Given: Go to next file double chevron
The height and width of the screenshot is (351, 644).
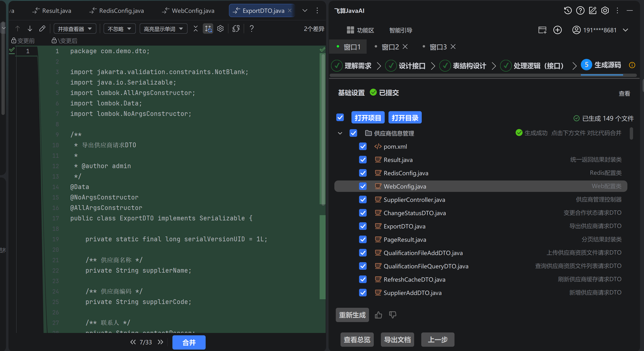Looking at the screenshot, I should [160, 342].
